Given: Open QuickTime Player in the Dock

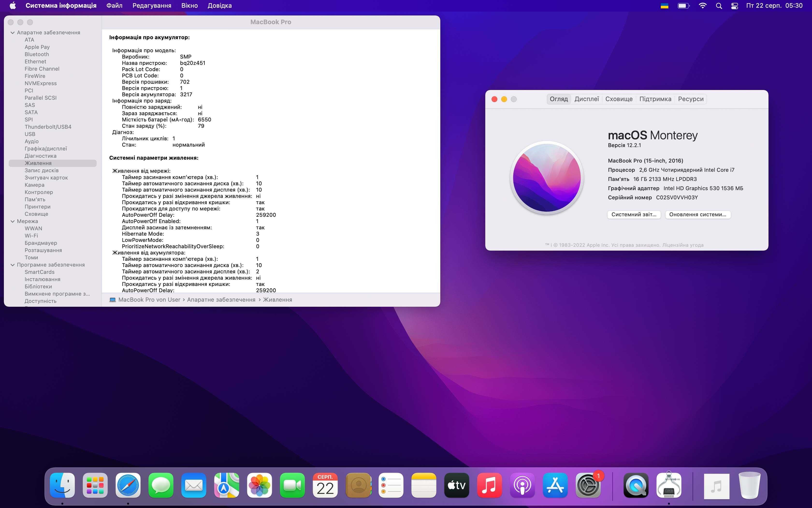Looking at the screenshot, I should [x=636, y=485].
